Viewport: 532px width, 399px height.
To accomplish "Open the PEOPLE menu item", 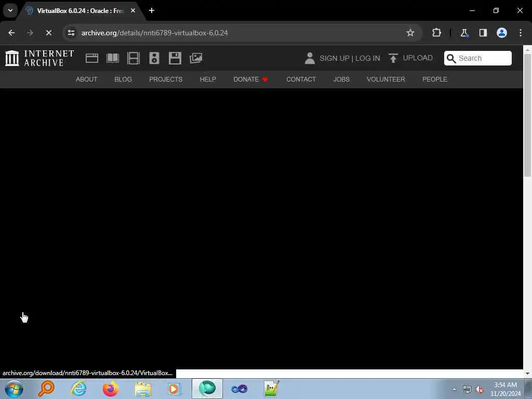I will 434,79.
